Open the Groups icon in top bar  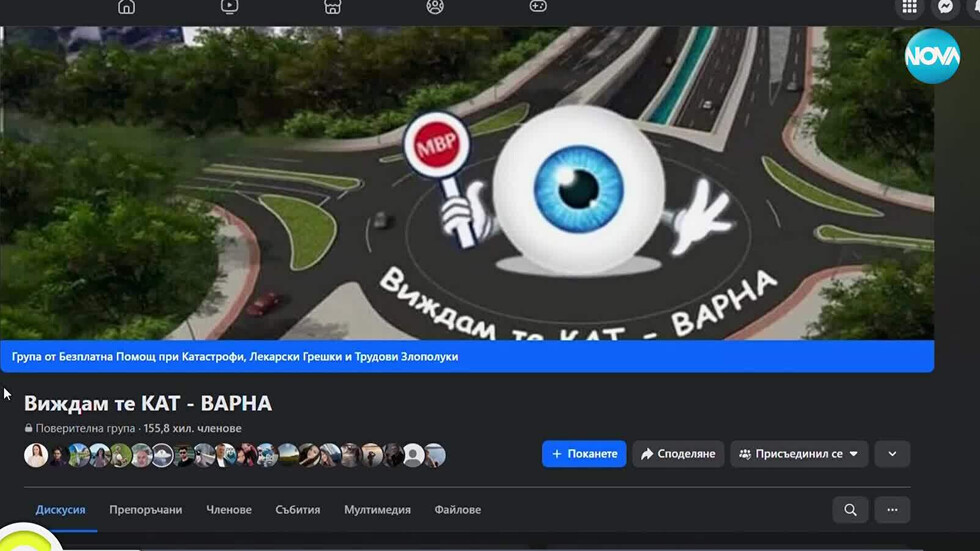click(x=435, y=7)
